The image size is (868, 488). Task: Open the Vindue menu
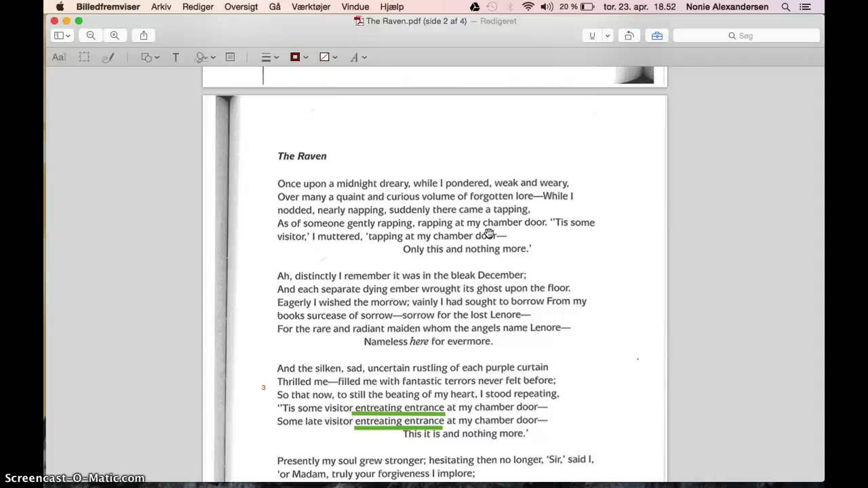[x=355, y=7]
